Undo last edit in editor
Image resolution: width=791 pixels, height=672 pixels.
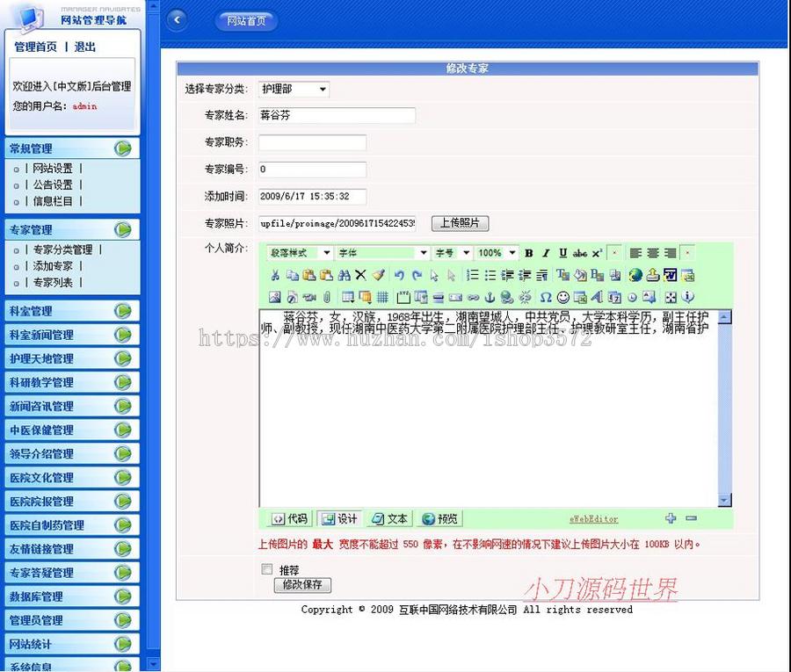(x=399, y=275)
